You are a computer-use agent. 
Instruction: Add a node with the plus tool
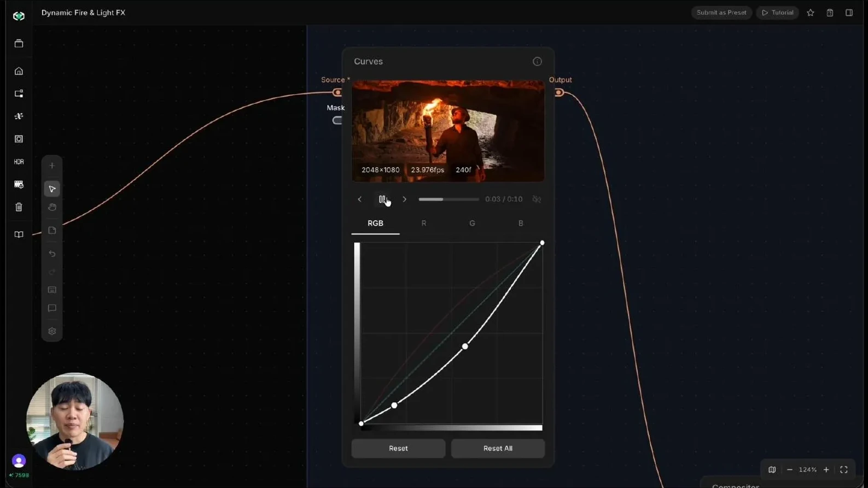pyautogui.click(x=52, y=166)
